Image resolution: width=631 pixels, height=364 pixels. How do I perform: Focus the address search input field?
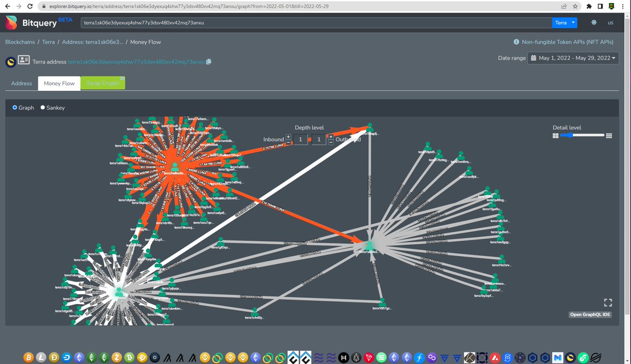(317, 23)
